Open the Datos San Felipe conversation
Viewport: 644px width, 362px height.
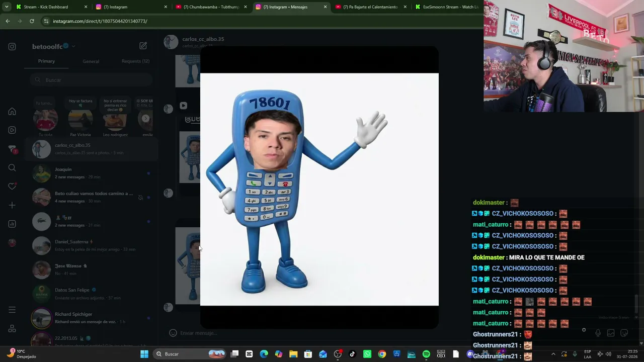91,294
